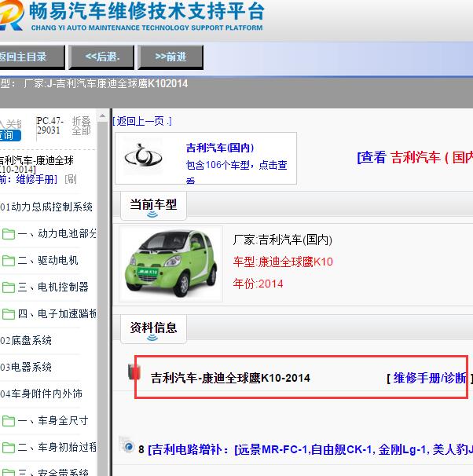
Task: Click 车型:康迪全球鹰K10 text
Action: point(283,262)
